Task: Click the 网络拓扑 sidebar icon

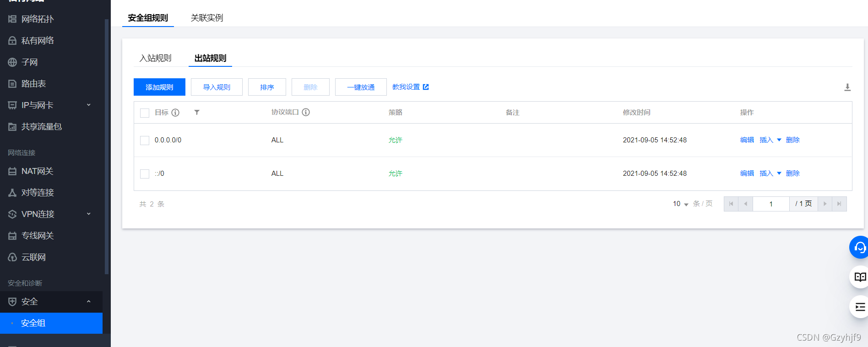Action: 12,19
